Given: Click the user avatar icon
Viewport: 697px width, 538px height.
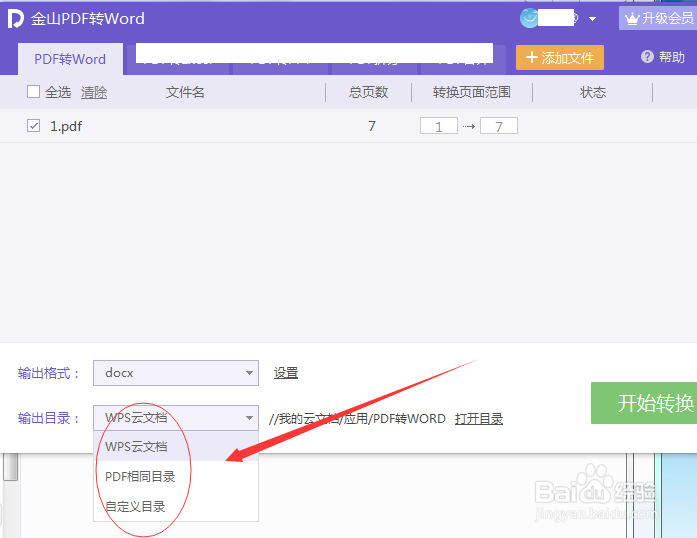Looking at the screenshot, I should pos(529,18).
